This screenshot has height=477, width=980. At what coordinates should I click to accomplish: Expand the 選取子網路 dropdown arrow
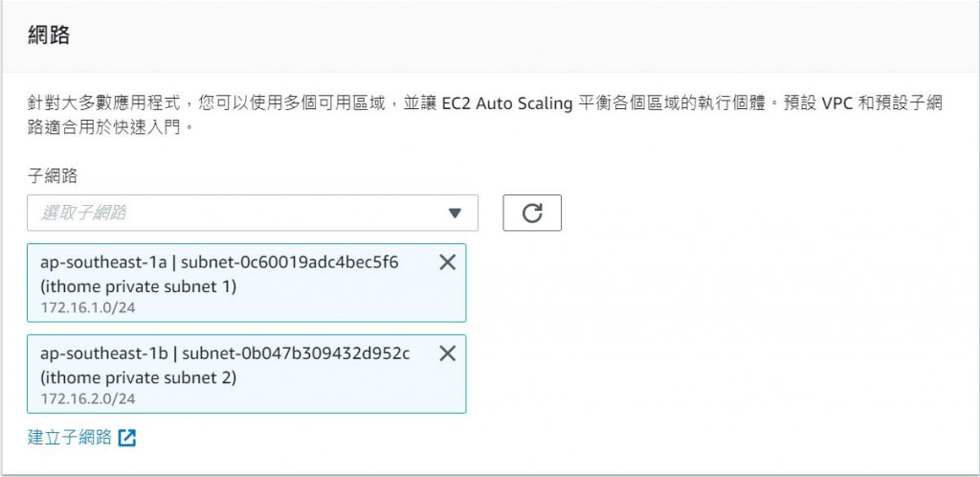click(x=455, y=214)
